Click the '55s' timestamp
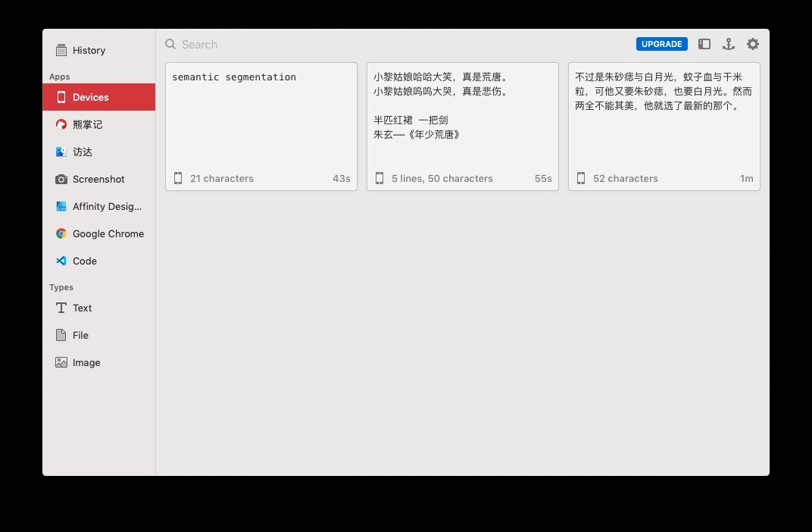This screenshot has height=532, width=812. pos(543,178)
